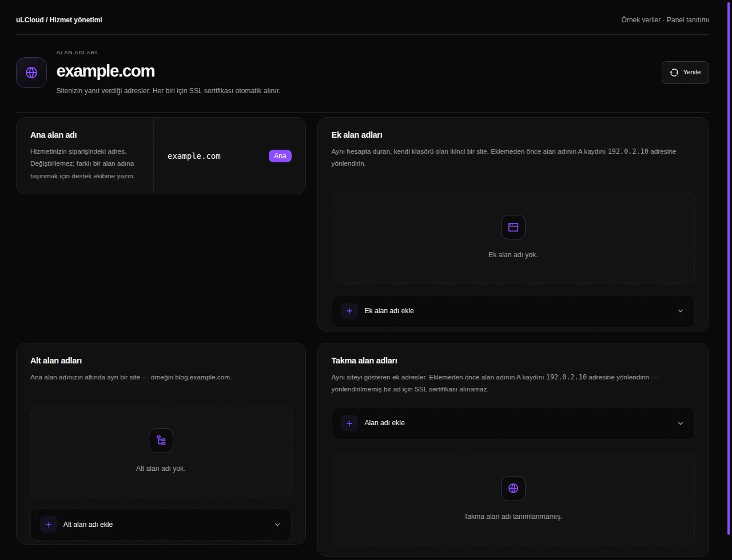Open the 'Ek alan adı ekle' row

click(513, 311)
